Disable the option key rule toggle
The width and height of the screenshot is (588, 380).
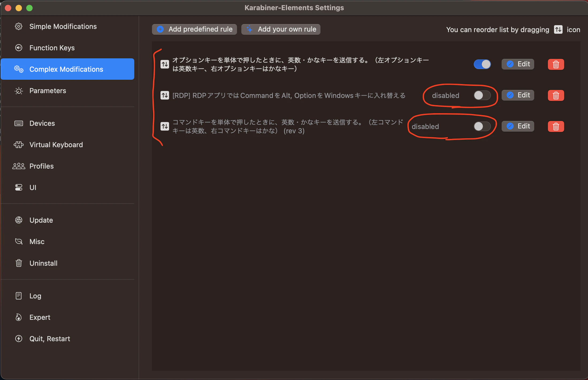coord(482,64)
